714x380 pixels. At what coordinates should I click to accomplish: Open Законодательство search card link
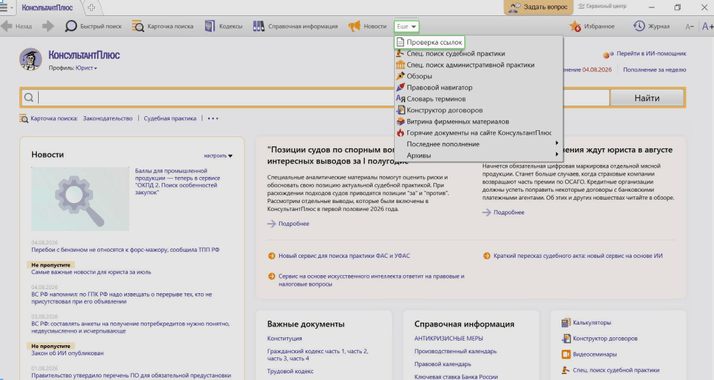pos(107,118)
